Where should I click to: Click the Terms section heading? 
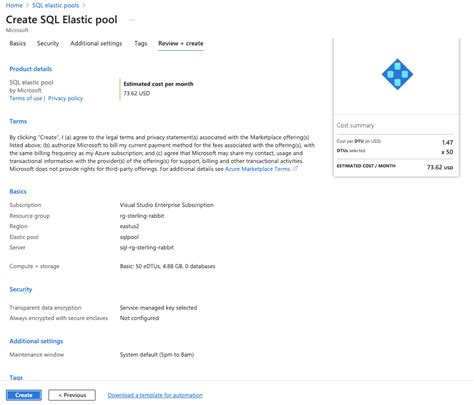[x=18, y=121]
